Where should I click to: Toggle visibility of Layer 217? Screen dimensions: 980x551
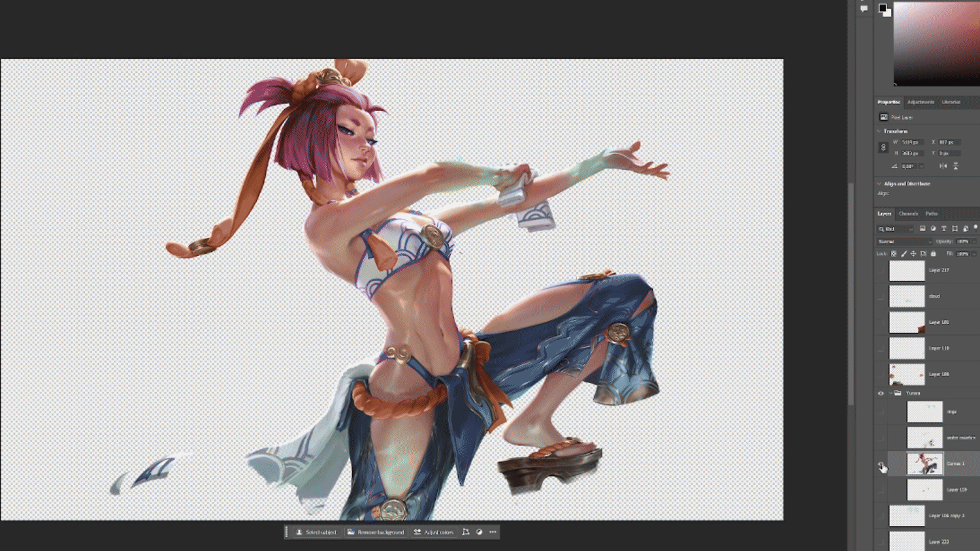coord(881,270)
